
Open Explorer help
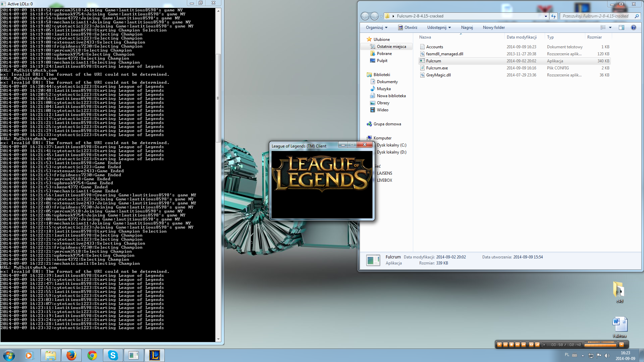(634, 27)
